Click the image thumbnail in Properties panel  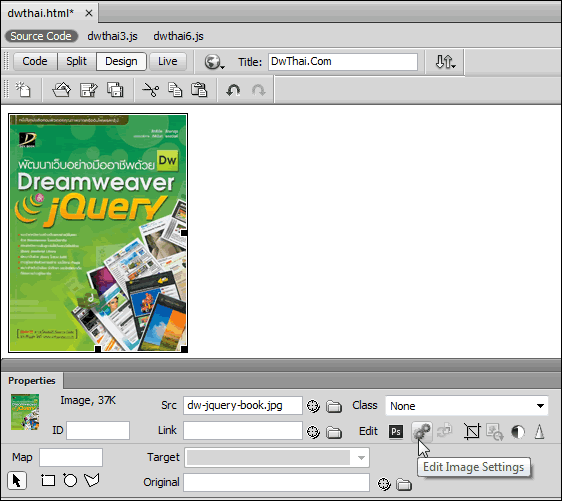[x=25, y=412]
